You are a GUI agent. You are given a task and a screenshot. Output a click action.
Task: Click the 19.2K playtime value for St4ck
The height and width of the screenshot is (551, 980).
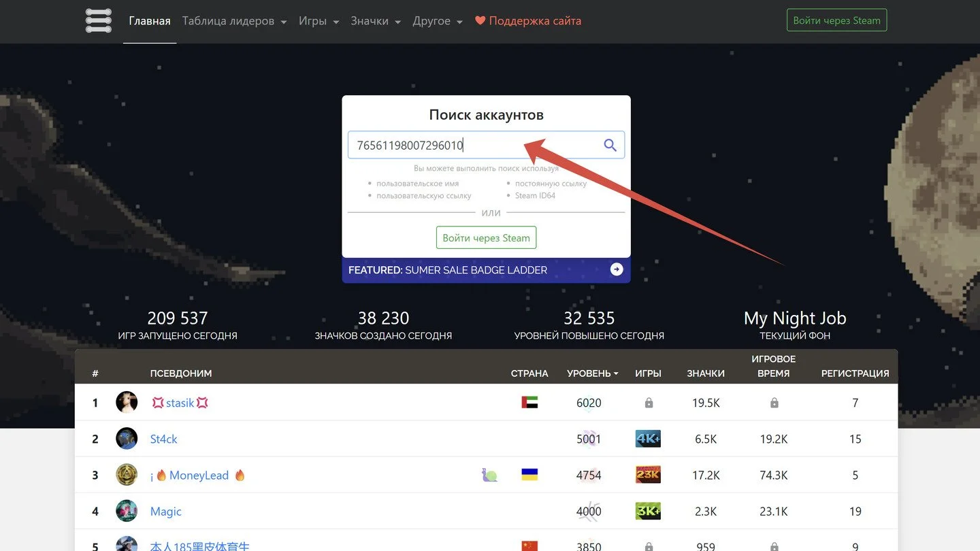click(x=774, y=439)
